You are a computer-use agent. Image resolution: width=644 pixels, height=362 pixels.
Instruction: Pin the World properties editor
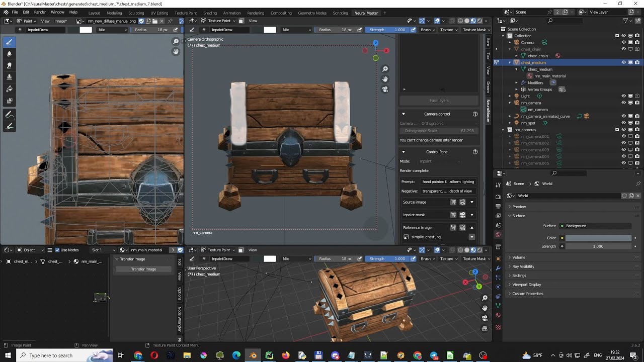click(x=638, y=184)
